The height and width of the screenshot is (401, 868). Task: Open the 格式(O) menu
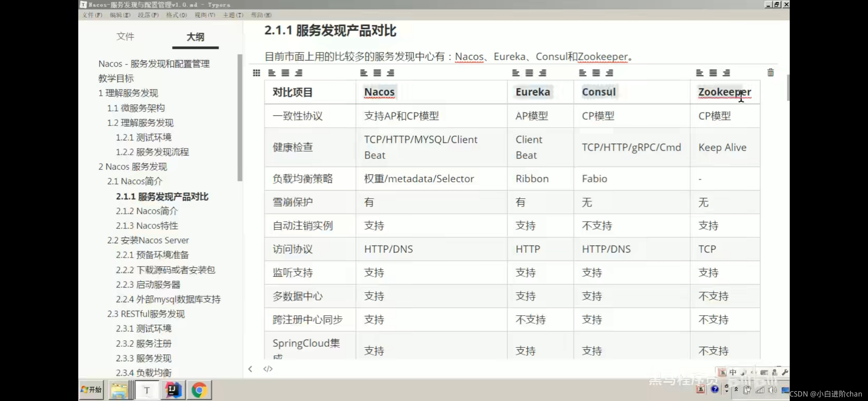(176, 15)
